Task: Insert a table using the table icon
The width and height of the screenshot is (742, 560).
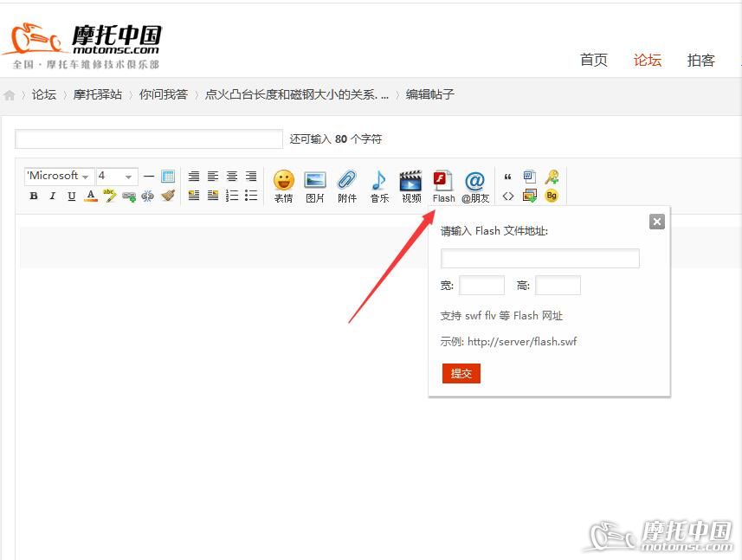Action: 166,176
